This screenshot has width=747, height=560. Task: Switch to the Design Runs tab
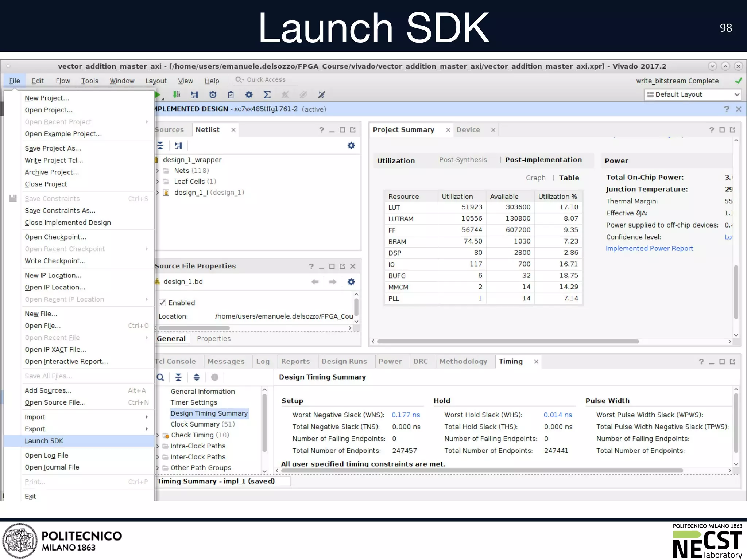[x=344, y=362]
